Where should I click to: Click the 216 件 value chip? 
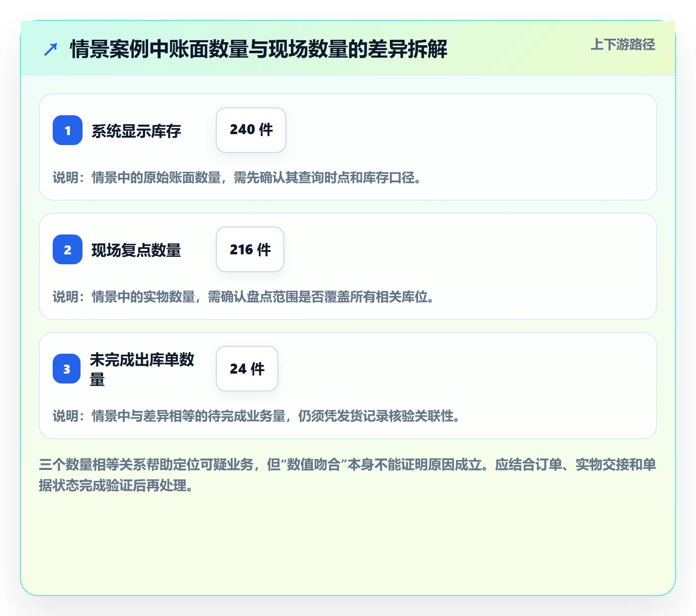coord(250,249)
